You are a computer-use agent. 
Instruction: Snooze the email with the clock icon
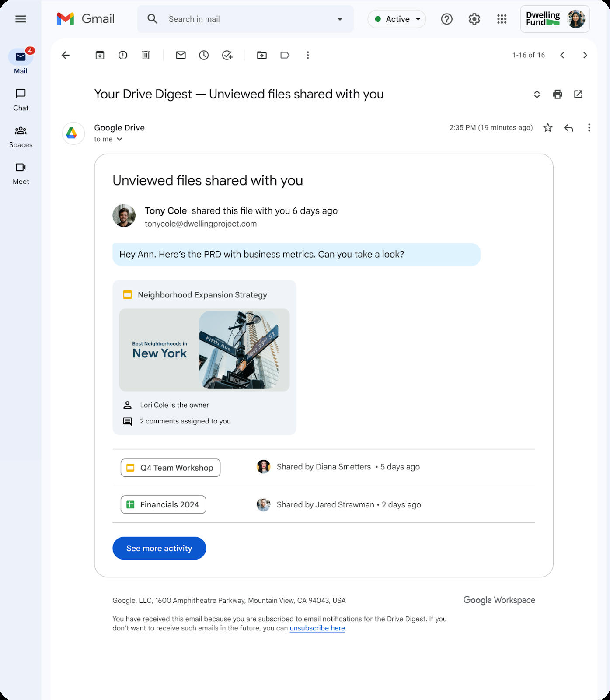(x=204, y=55)
